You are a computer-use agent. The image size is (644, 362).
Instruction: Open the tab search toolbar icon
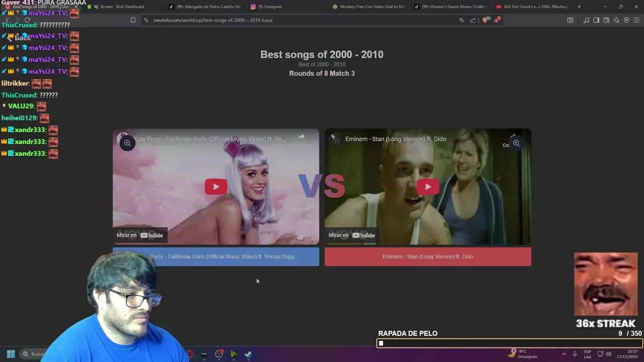(x=570, y=20)
